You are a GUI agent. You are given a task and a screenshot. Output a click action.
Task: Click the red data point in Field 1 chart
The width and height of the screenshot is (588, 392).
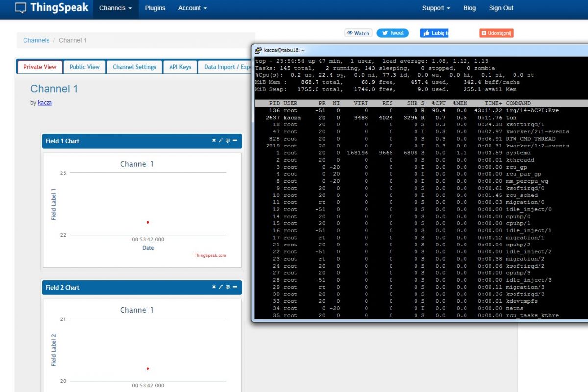pyautogui.click(x=148, y=222)
